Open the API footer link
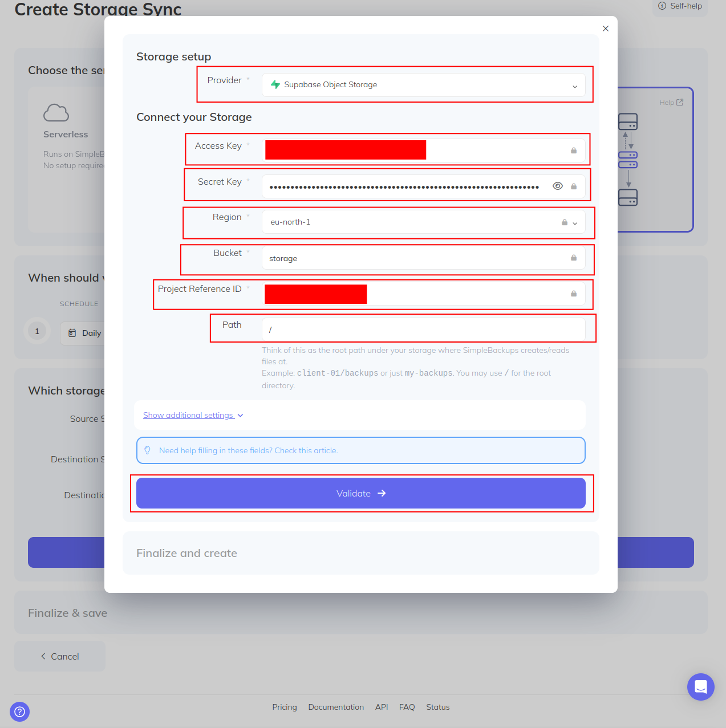 click(x=382, y=707)
